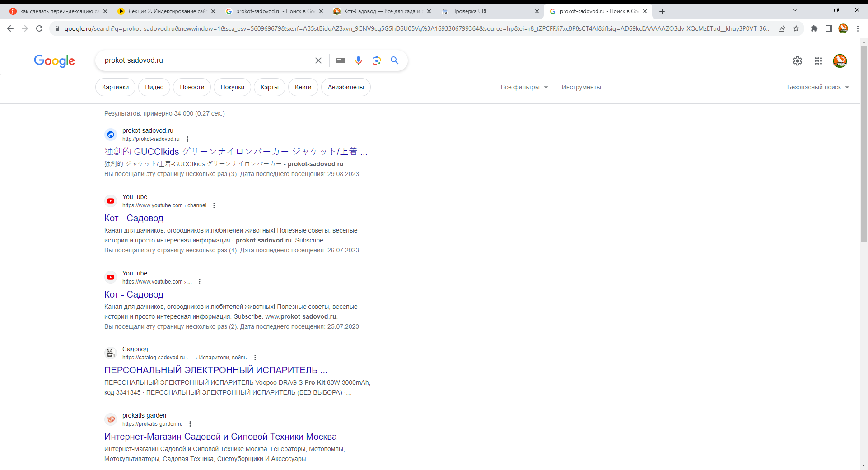Open Google account avatar on page
Screen dimensions: 868x470
point(840,61)
